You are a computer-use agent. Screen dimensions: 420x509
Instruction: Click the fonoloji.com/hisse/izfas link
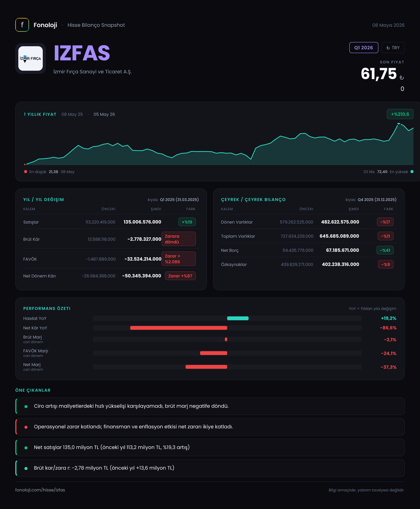coord(40,490)
